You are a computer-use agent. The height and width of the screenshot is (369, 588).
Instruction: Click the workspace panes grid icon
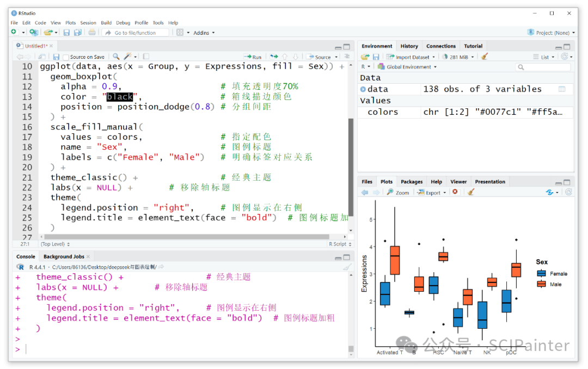(180, 33)
